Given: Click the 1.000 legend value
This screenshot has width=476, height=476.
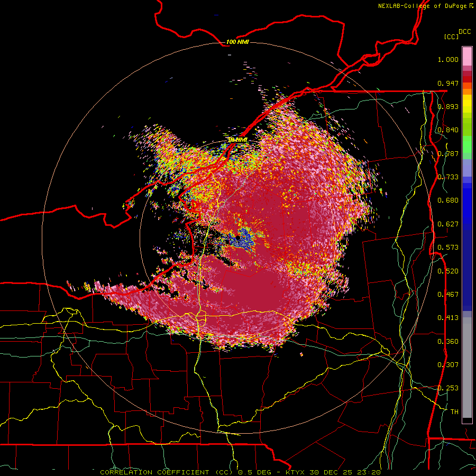Looking at the screenshot, I should (x=448, y=59).
